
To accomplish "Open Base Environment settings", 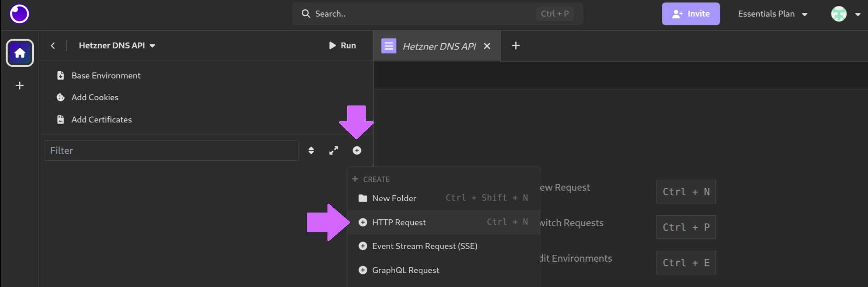I will [106, 76].
